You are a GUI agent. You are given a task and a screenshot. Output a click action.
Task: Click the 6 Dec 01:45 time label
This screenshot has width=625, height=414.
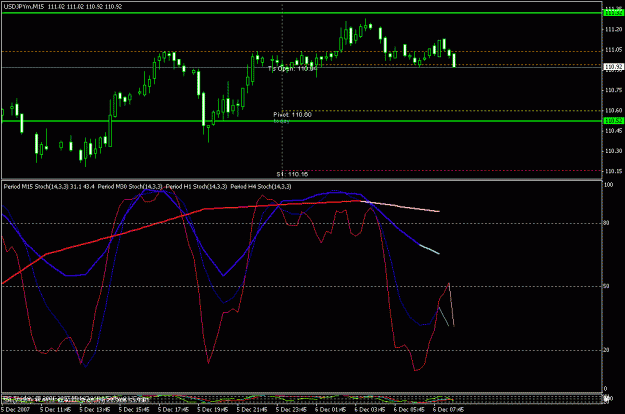[x=330, y=410]
